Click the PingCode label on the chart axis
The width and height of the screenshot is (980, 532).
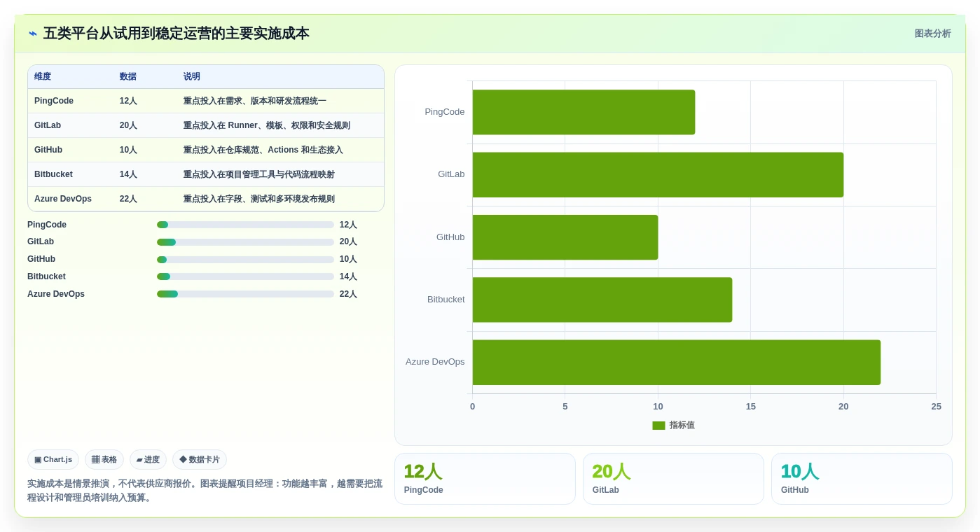click(x=445, y=112)
